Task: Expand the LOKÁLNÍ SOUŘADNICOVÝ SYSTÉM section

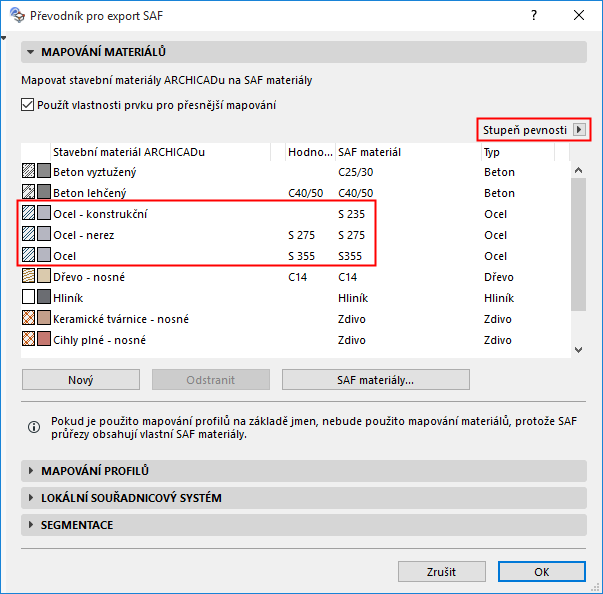Action: (304, 498)
